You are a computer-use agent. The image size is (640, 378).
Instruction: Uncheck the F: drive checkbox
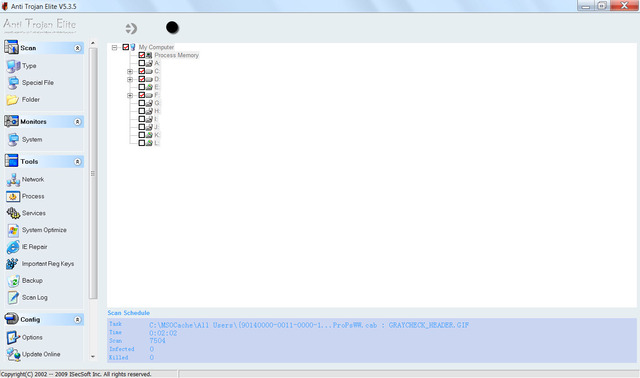pos(142,95)
